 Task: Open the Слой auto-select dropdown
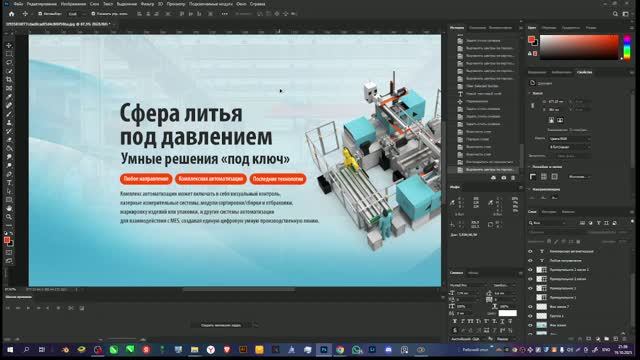pyautogui.click(x=76, y=14)
